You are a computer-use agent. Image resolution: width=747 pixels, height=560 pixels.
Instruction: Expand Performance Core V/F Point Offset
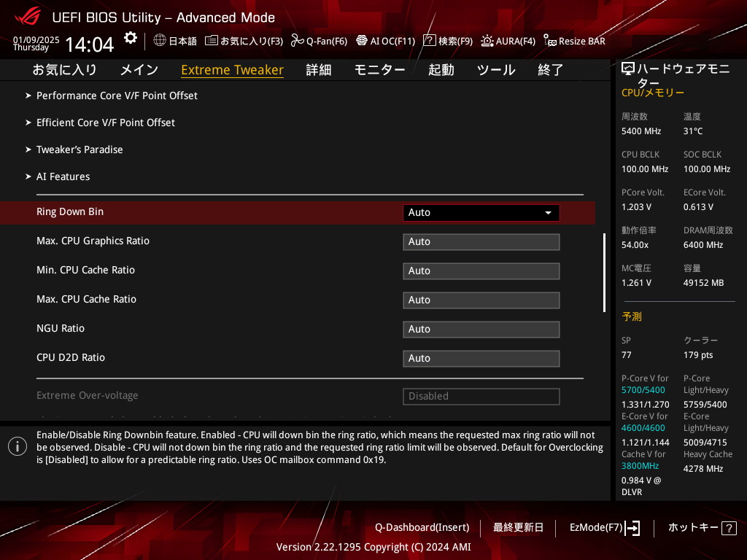tap(117, 96)
